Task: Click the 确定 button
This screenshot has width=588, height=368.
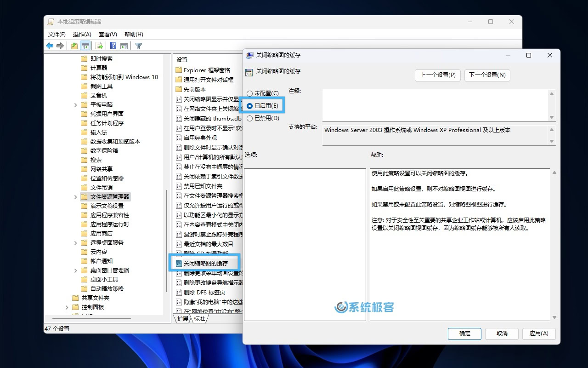Action: (x=465, y=333)
